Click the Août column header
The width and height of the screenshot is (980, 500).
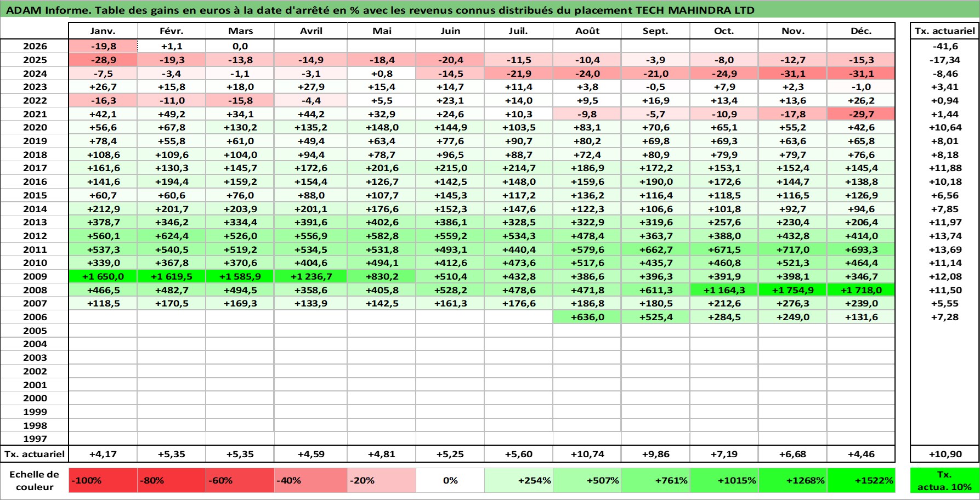(x=587, y=31)
